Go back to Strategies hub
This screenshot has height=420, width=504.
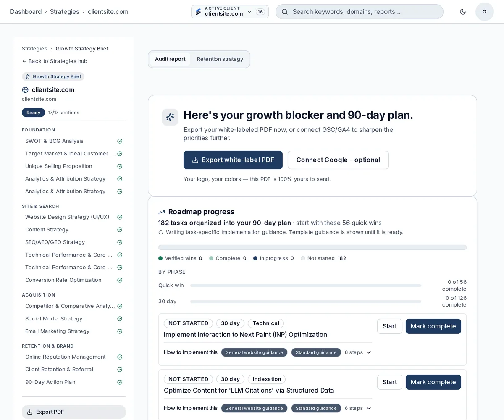[x=55, y=61]
